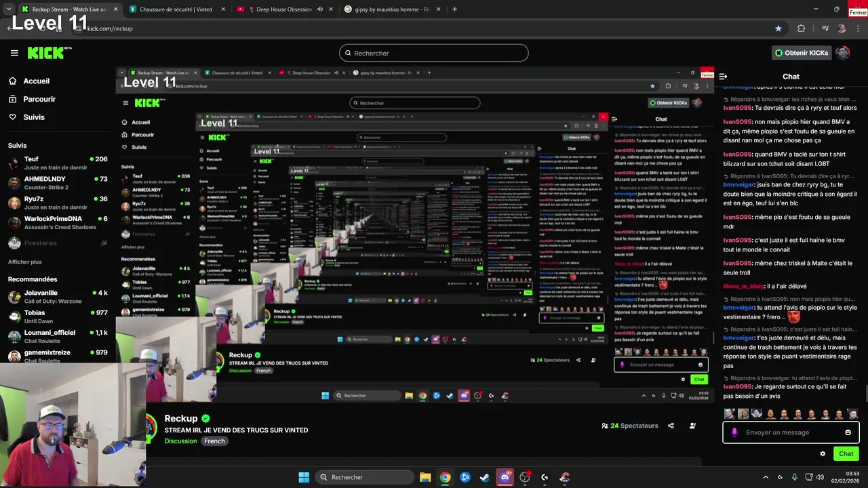Open followed channel AHMEDLNDY
868x488 pixels.
coord(58,182)
